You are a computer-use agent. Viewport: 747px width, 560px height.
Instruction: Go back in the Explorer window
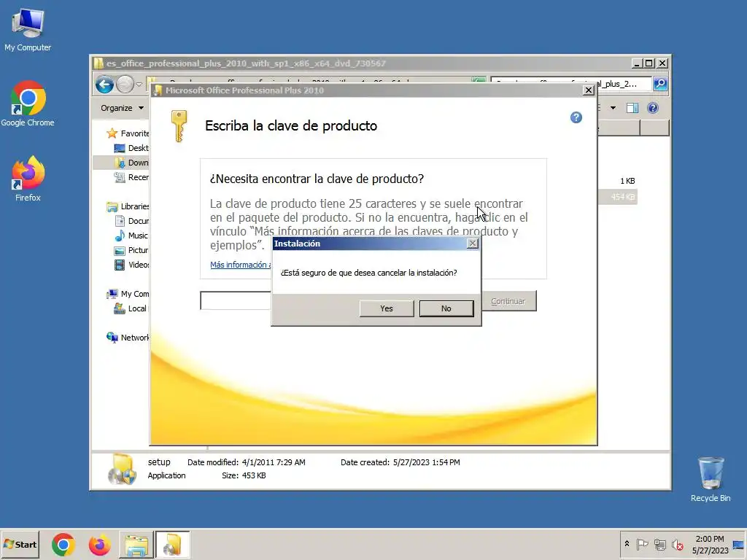104,85
